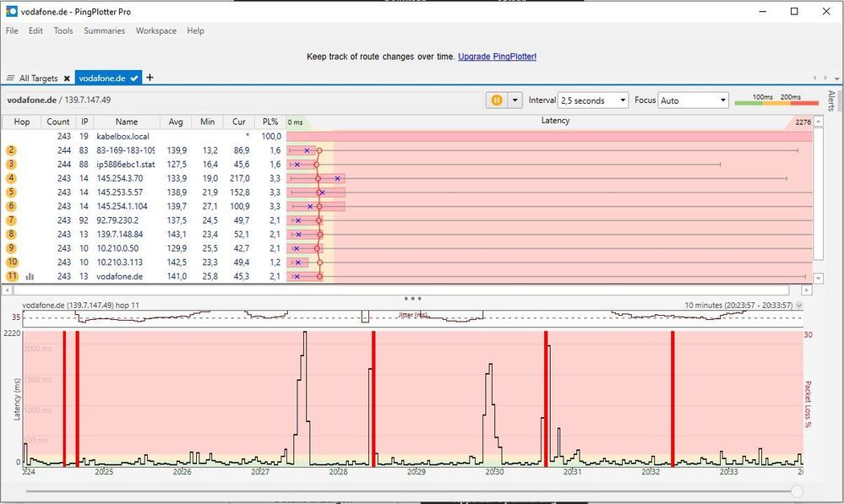The height and width of the screenshot is (504, 844).
Task: Open the Alerts side panel
Action: click(x=831, y=100)
